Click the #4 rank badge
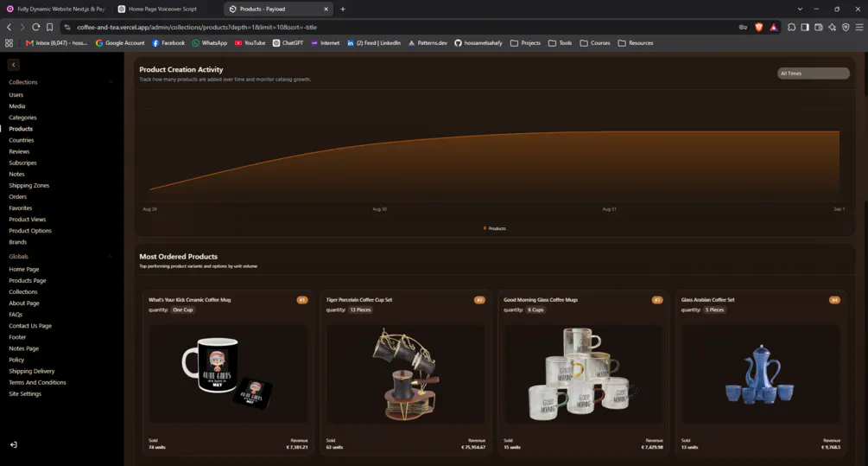Screen dimensions: 868x466 tap(834, 300)
